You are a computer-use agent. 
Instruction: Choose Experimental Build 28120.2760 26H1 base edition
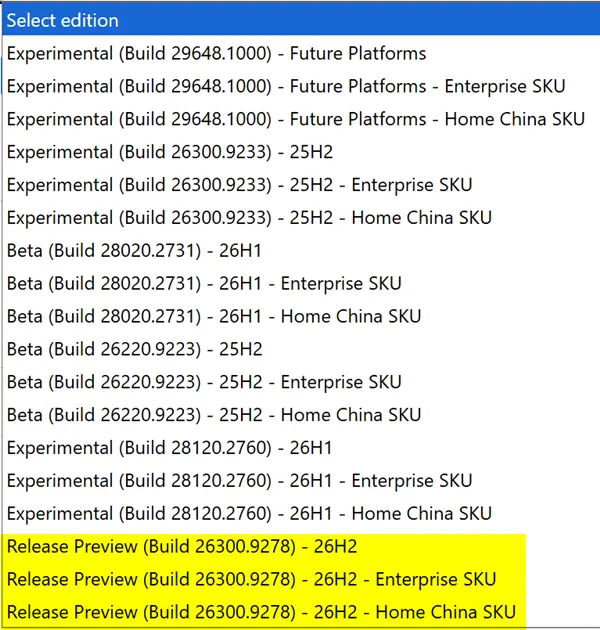301,448
